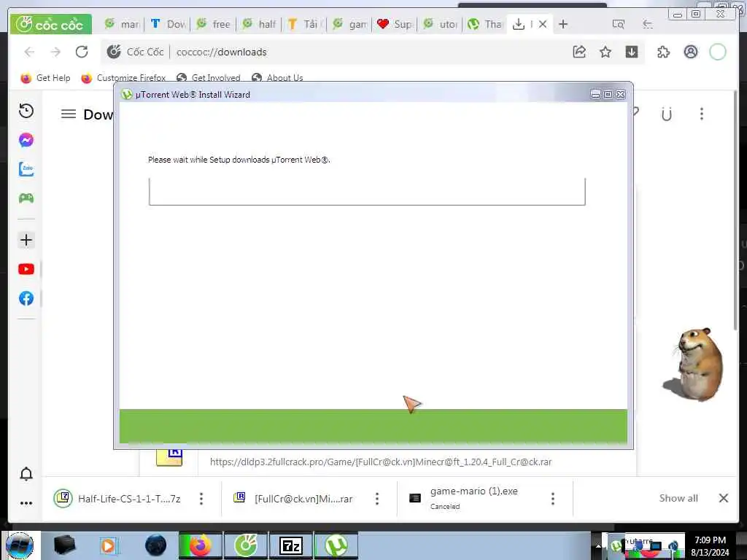747x560 pixels.
Task: Open the Get Involved bookmark
Action: pos(209,77)
